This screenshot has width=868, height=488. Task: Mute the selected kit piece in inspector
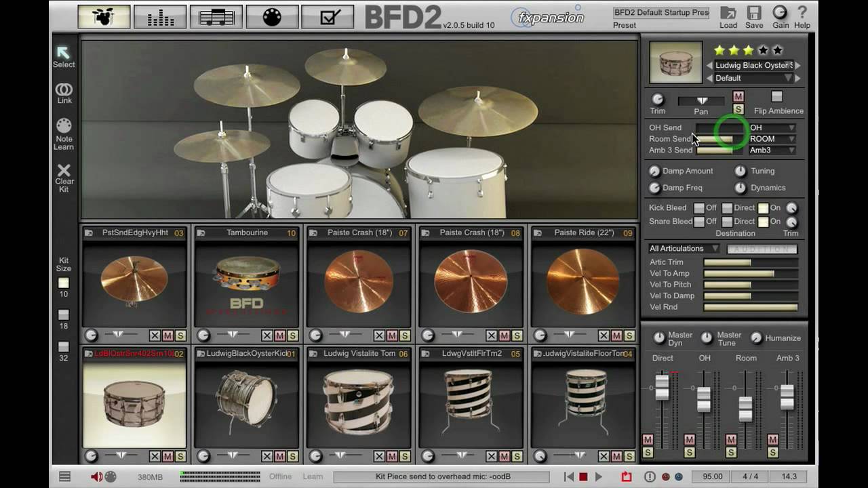coord(738,96)
